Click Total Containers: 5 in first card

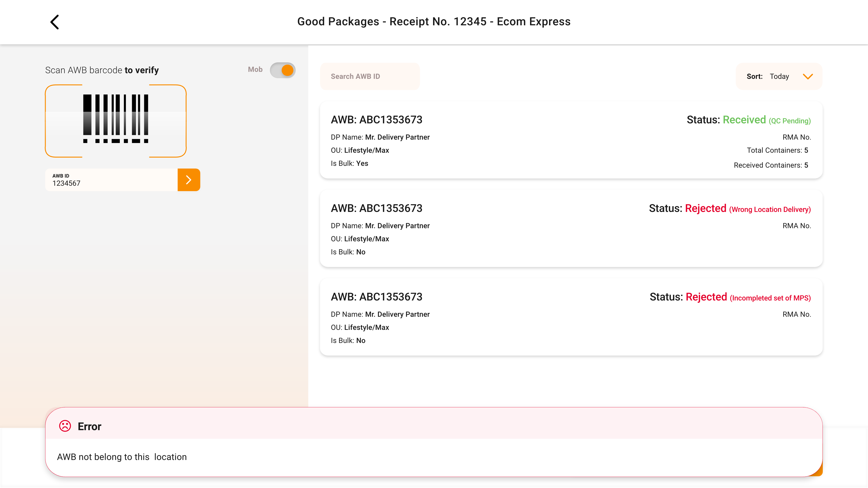(777, 150)
